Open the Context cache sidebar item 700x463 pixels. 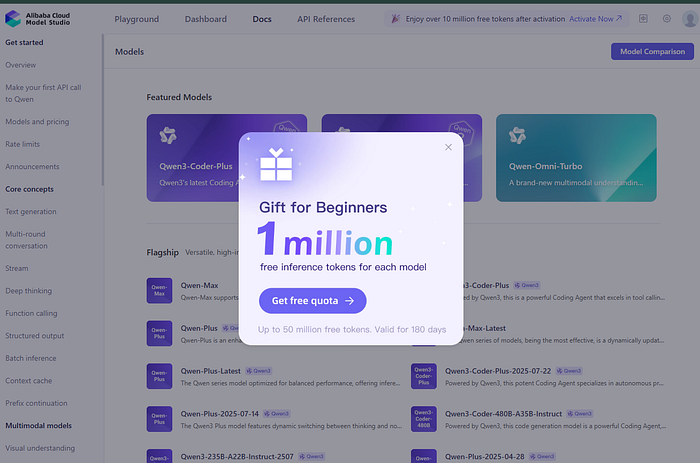pos(29,380)
